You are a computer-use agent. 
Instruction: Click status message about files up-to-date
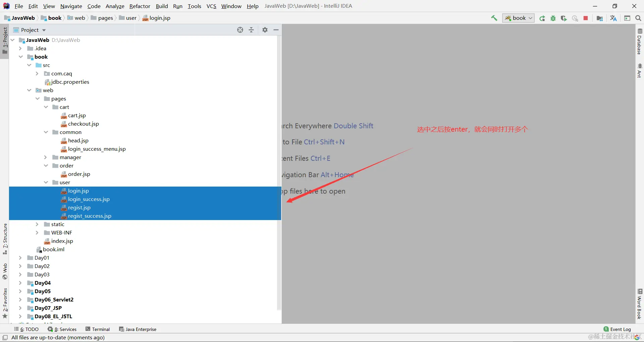pos(58,337)
